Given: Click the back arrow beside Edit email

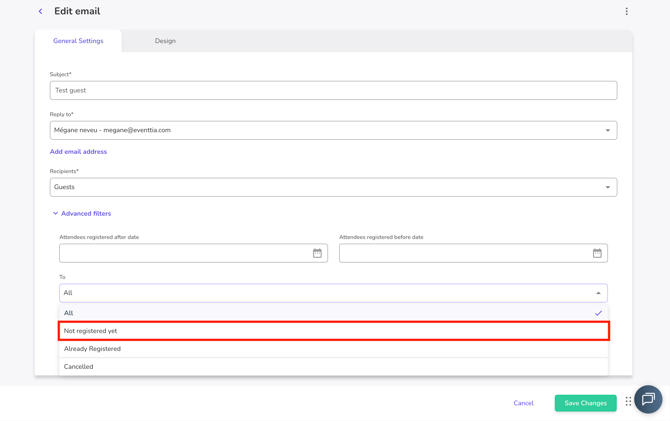Looking at the screenshot, I should tap(41, 12).
